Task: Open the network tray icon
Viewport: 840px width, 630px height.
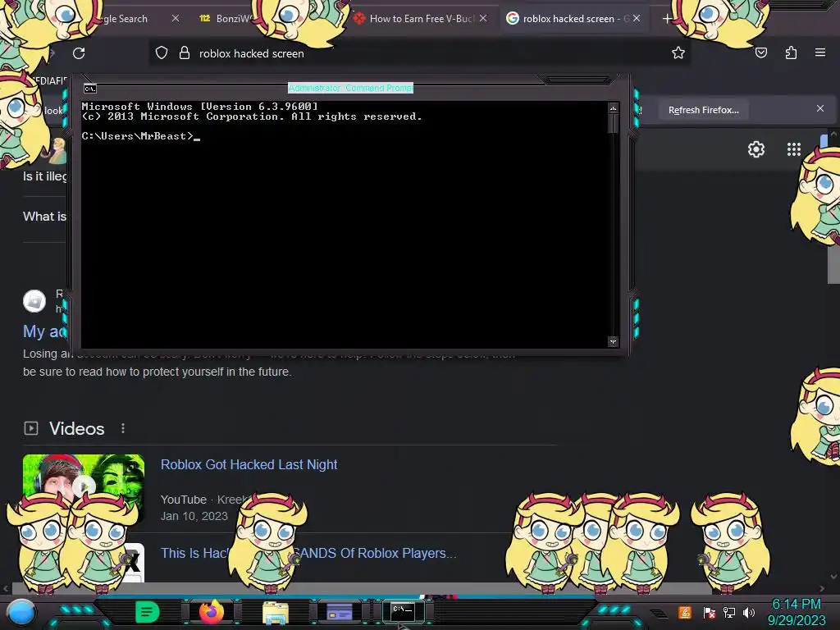Action: 728,612
